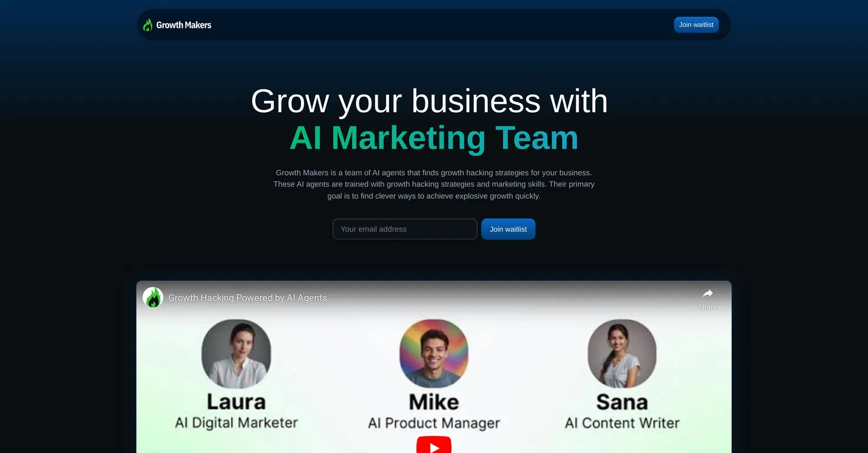Open the YouTube channel flame avatar

153,297
